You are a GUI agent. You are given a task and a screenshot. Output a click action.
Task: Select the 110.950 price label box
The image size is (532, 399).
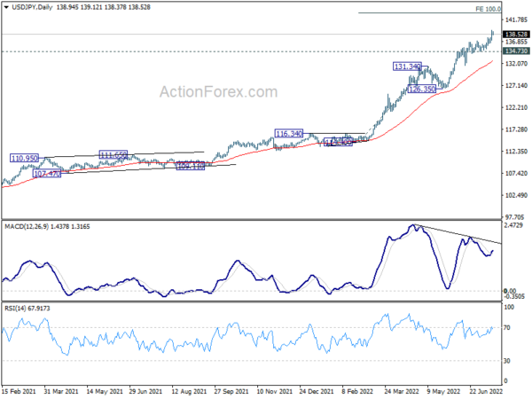tap(24, 158)
